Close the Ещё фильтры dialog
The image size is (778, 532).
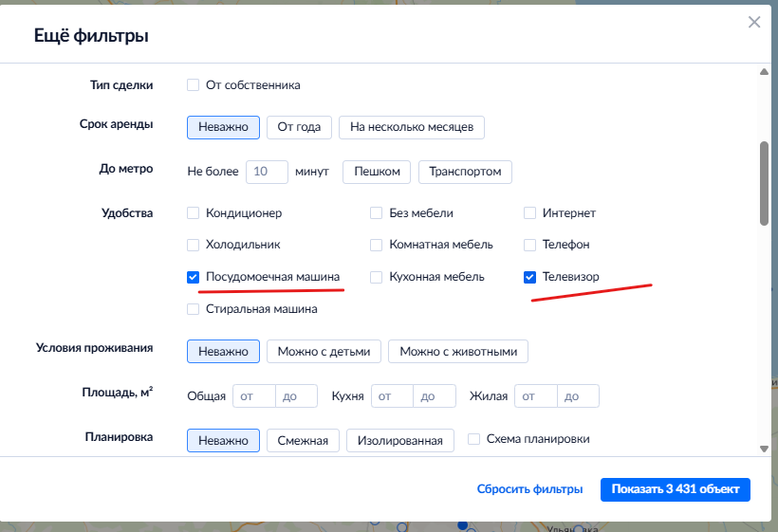click(754, 23)
